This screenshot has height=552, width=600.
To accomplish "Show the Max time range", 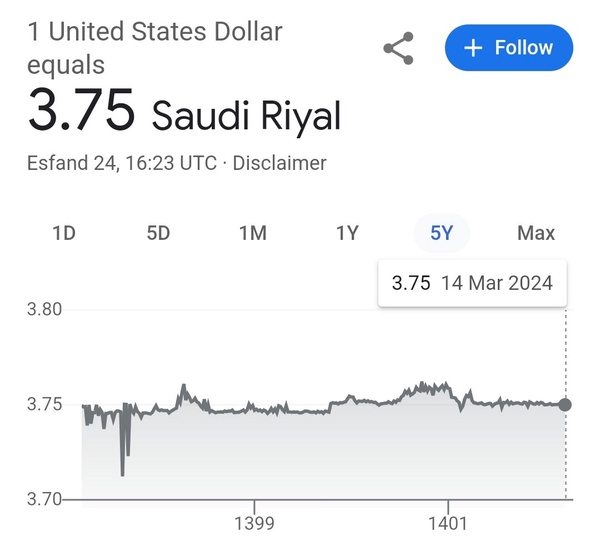I will tap(536, 233).
